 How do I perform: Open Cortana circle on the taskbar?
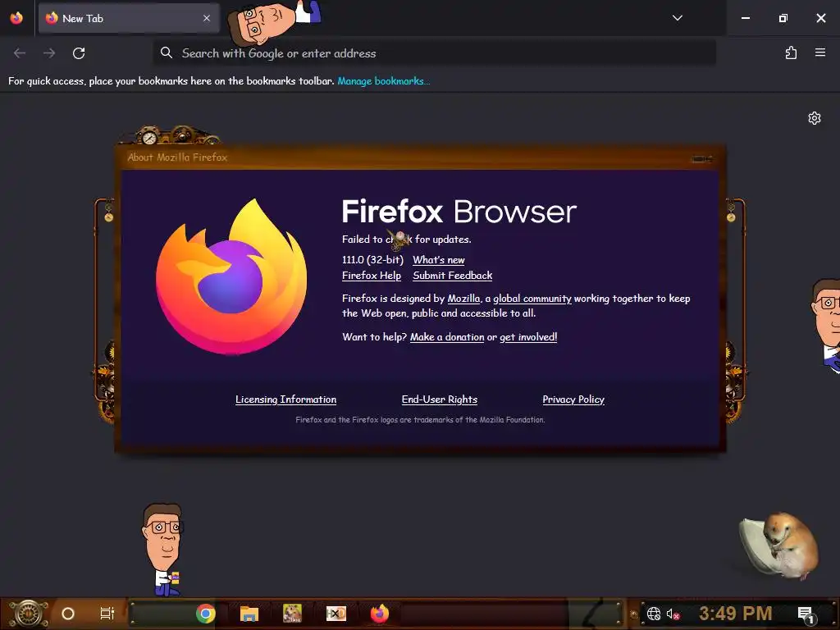pos(68,614)
